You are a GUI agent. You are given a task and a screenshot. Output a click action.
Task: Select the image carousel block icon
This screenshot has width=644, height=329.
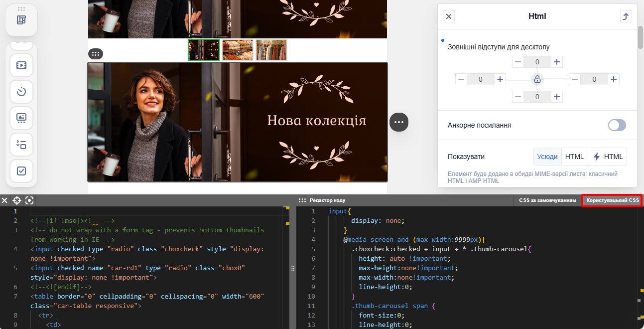tap(21, 118)
